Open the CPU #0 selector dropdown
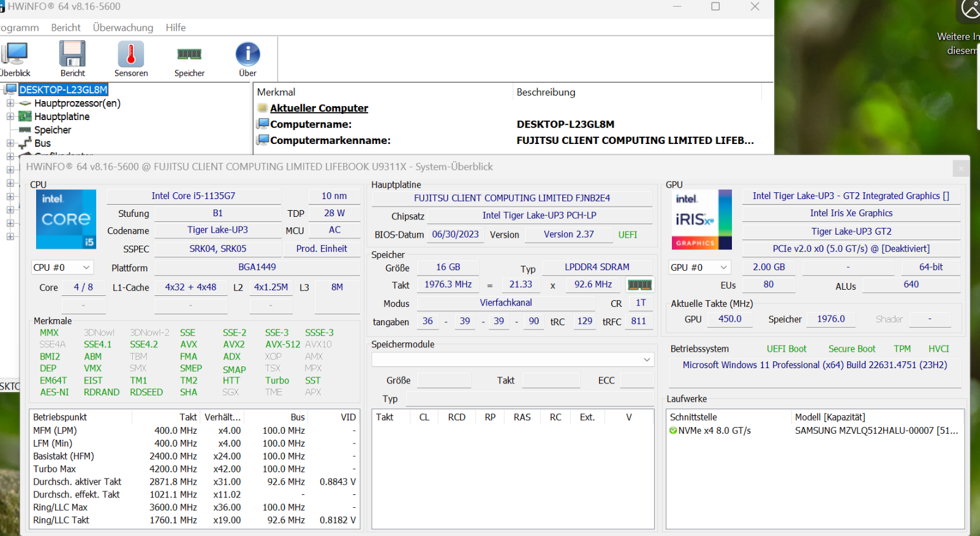The height and width of the screenshot is (536, 980). [x=62, y=268]
